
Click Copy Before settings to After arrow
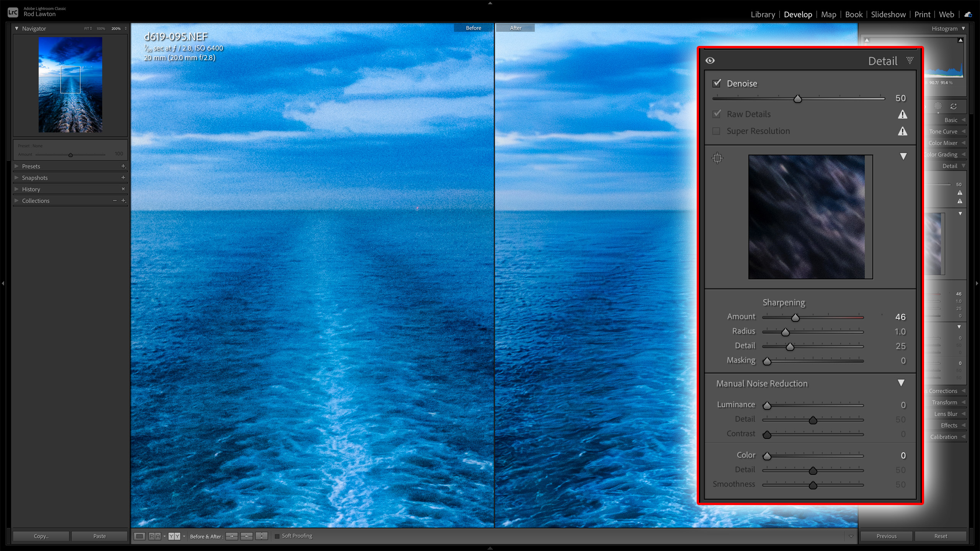click(x=232, y=536)
